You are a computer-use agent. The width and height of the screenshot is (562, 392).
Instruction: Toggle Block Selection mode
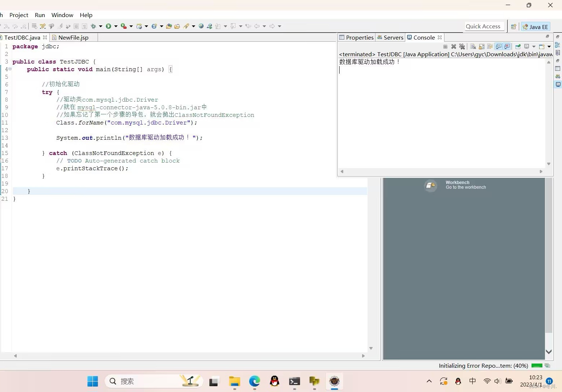(76, 26)
